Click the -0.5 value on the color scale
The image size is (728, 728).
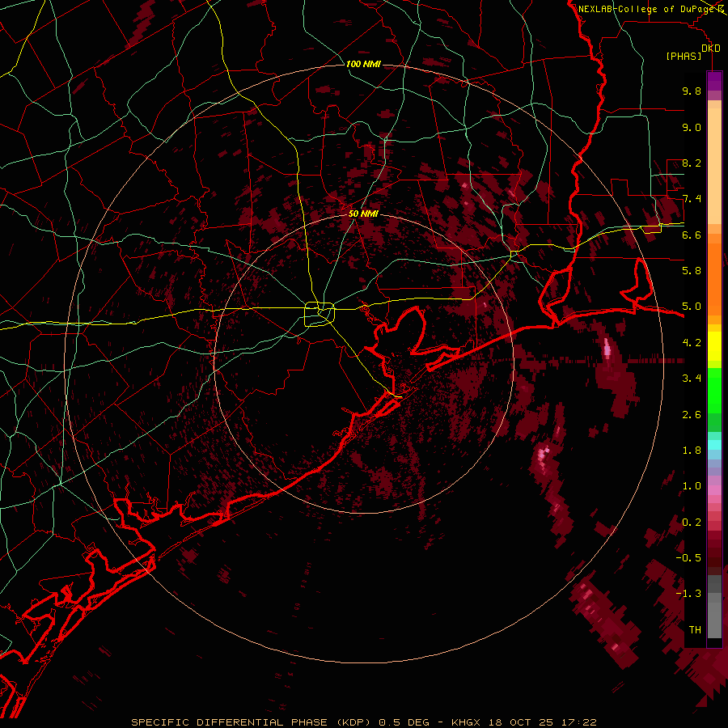pos(688,558)
